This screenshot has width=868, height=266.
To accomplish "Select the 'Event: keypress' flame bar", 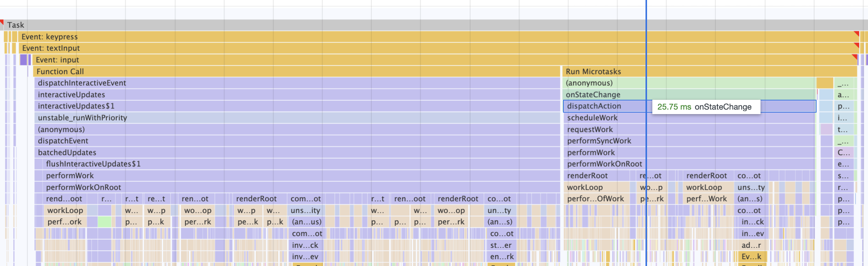I will pos(439,37).
